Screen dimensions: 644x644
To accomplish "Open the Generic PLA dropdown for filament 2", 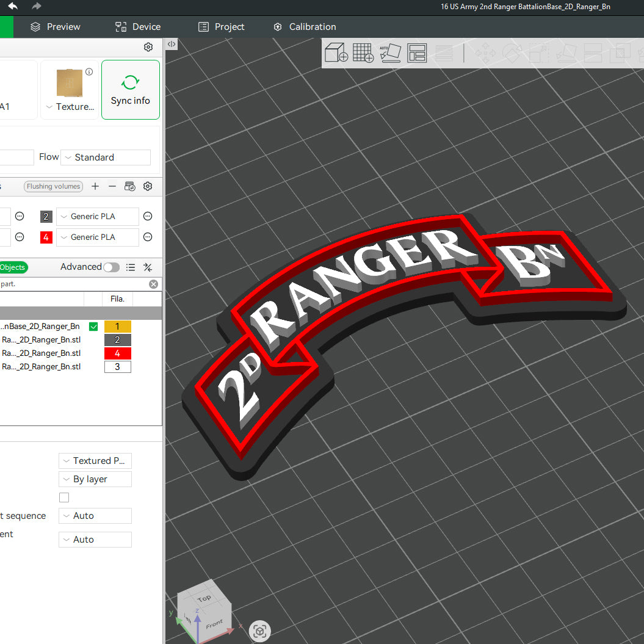I will click(98, 216).
